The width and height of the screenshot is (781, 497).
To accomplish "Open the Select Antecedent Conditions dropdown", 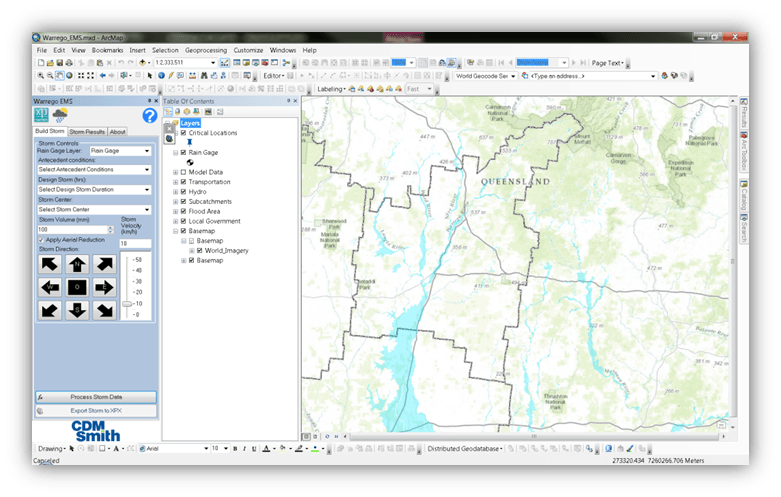I will click(x=94, y=168).
